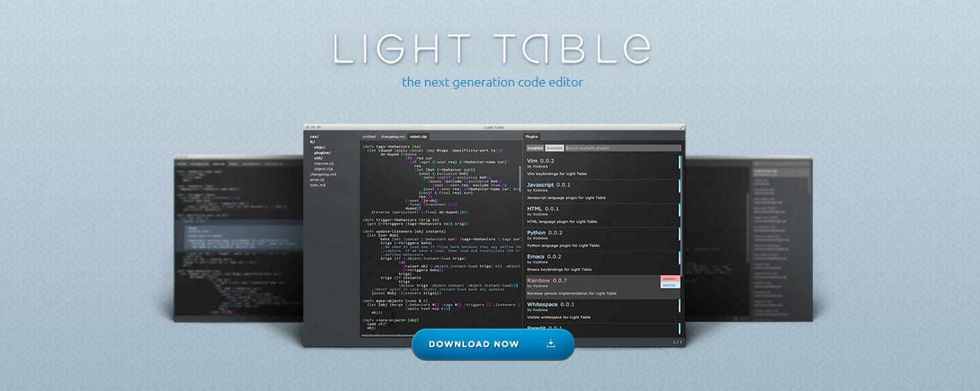This screenshot has height=391, width=980.
Task: Open the untitled editor tab
Action: [369, 136]
